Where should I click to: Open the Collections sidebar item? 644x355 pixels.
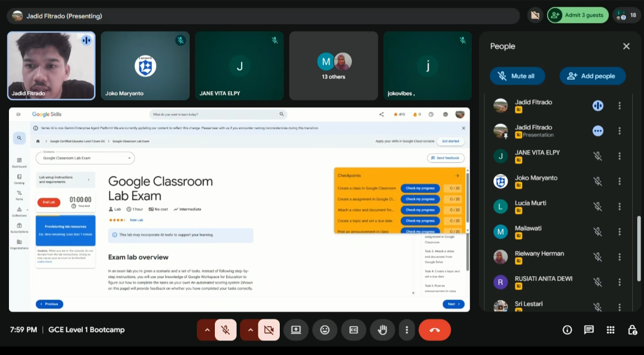click(20, 212)
